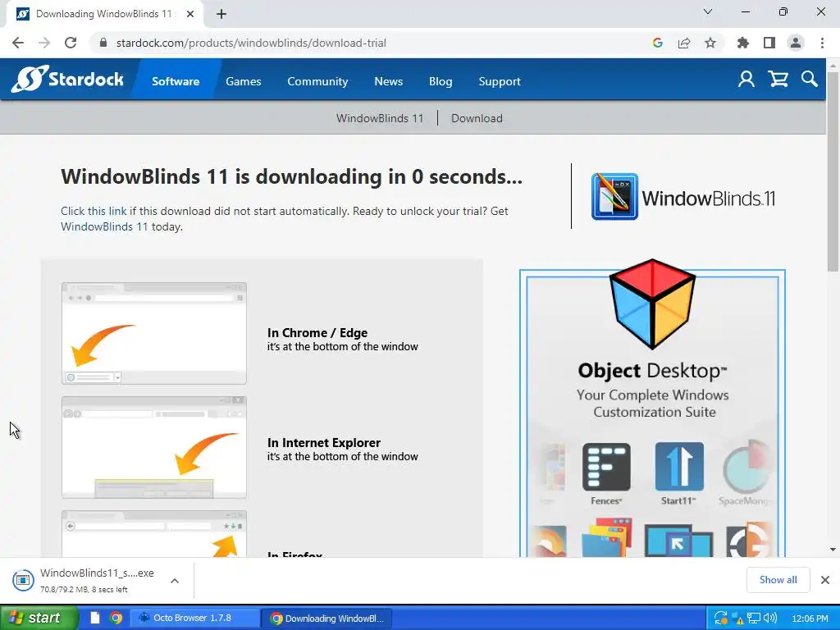Click Show all downloads button

click(778, 580)
